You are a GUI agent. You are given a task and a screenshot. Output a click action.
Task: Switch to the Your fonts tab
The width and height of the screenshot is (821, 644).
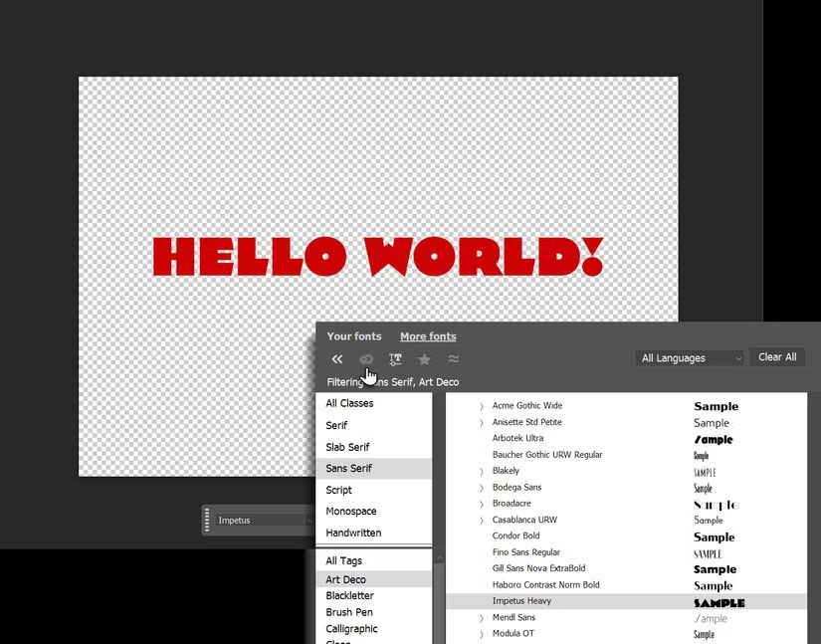coord(354,336)
